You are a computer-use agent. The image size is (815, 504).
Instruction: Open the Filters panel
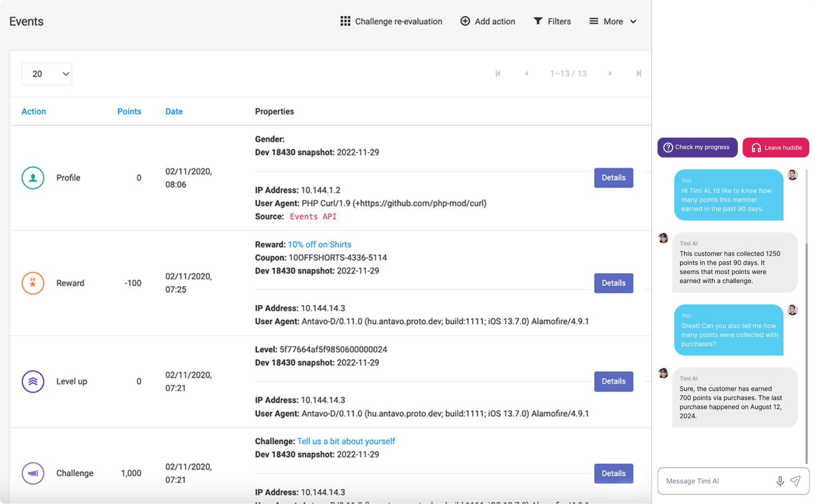tap(552, 22)
